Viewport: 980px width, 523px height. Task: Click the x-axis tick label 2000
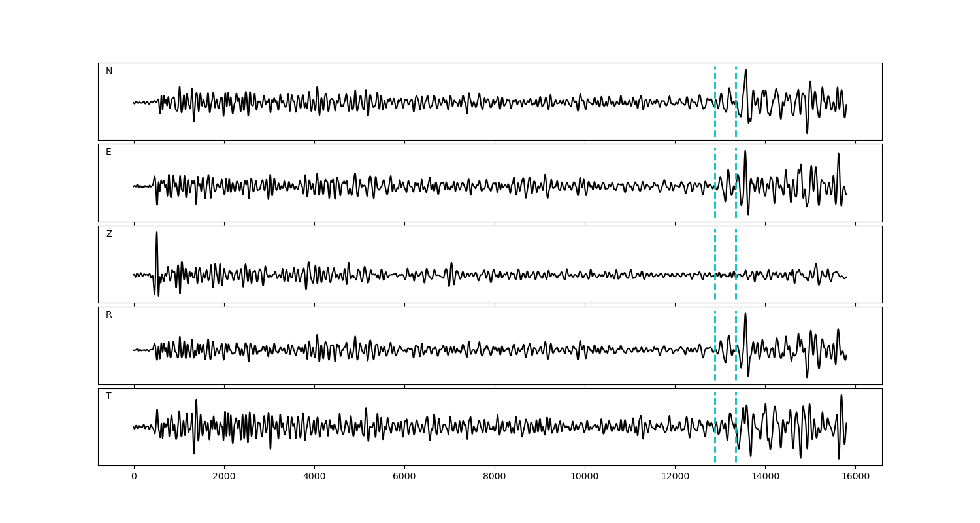pos(224,477)
